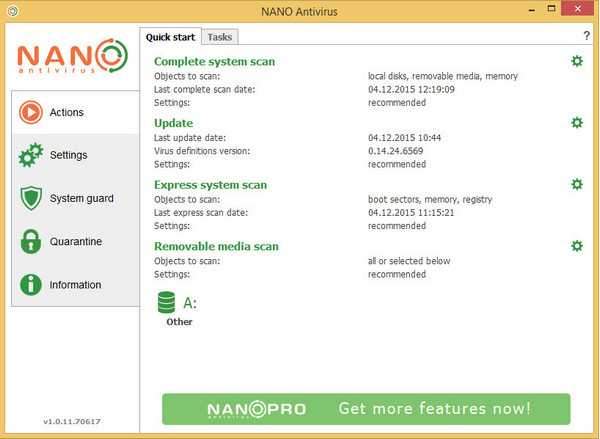Click last complete scan date 04.12.2015 12:19:09
Image resolution: width=600 pixels, height=439 pixels.
click(x=411, y=89)
